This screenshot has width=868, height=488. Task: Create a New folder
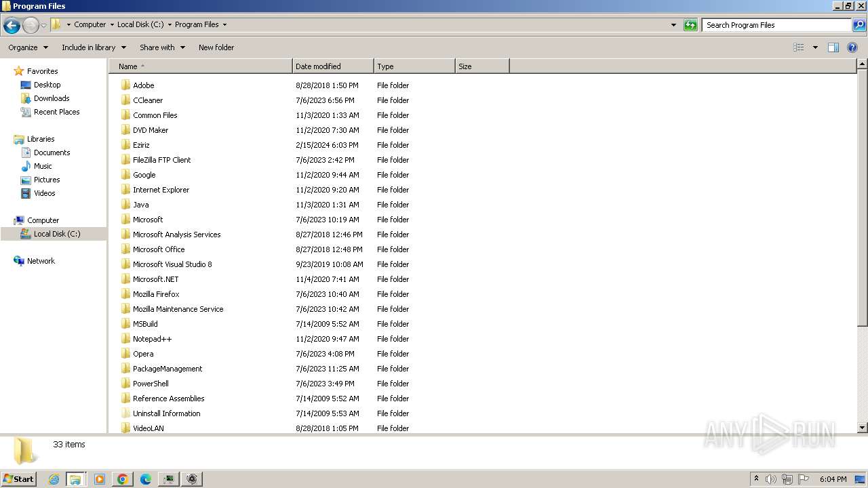pyautogui.click(x=216, y=47)
